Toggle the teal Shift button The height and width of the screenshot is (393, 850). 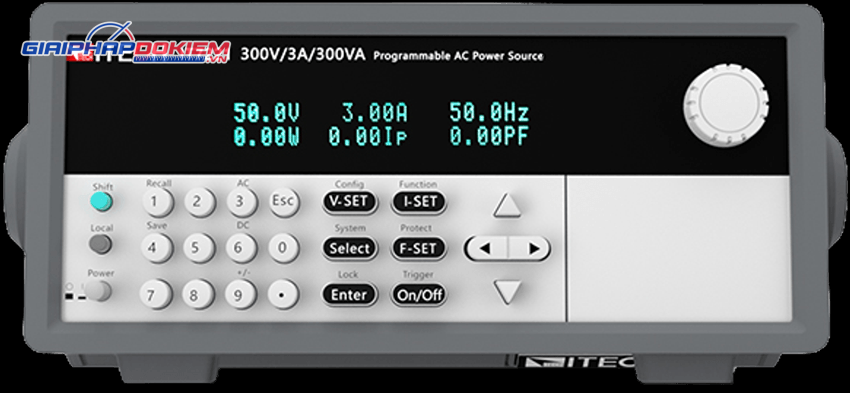[x=101, y=202]
